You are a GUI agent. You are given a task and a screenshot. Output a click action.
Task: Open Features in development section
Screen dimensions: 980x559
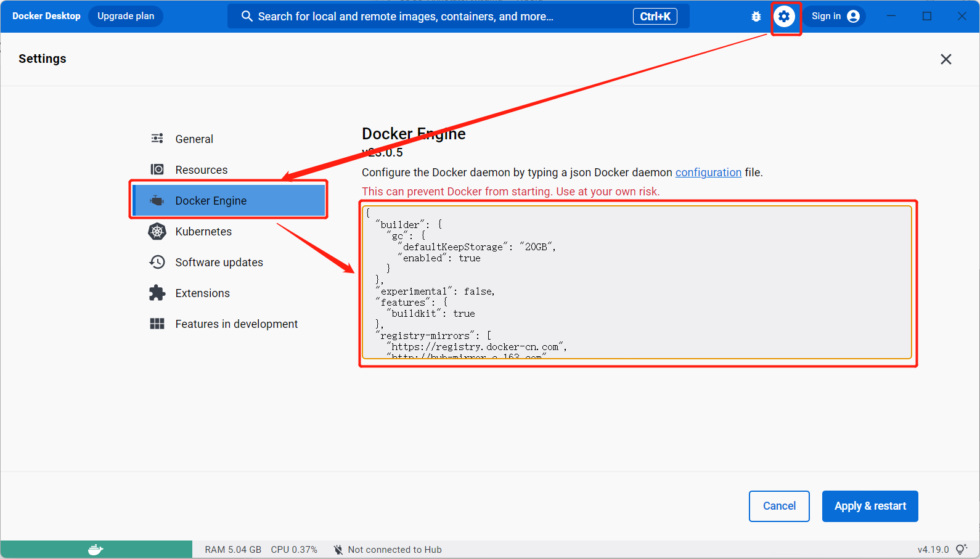(x=229, y=324)
